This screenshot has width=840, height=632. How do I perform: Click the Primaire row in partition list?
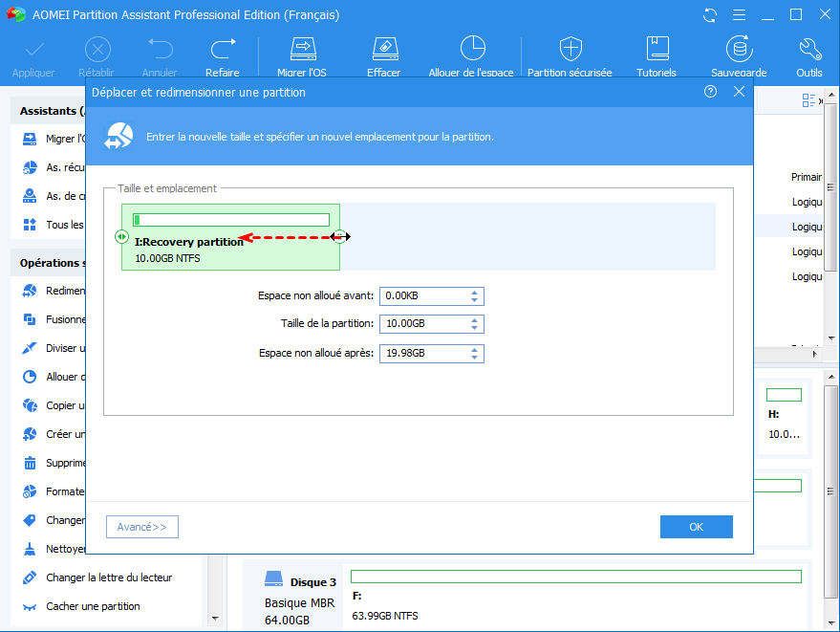click(x=788, y=177)
